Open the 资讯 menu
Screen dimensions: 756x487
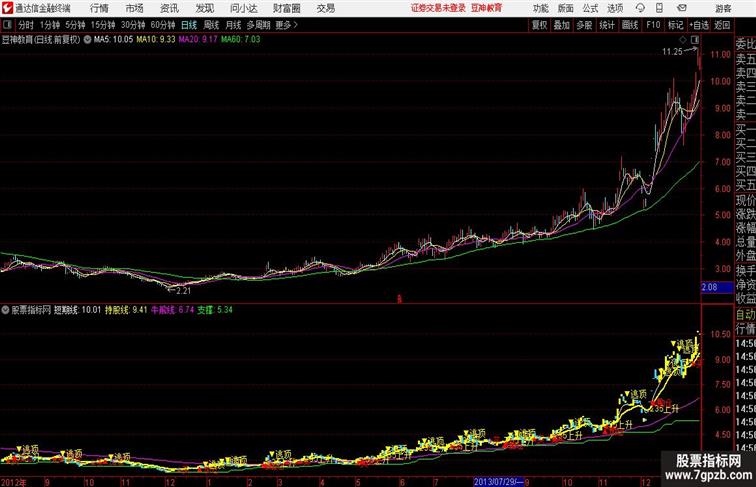click(x=169, y=8)
